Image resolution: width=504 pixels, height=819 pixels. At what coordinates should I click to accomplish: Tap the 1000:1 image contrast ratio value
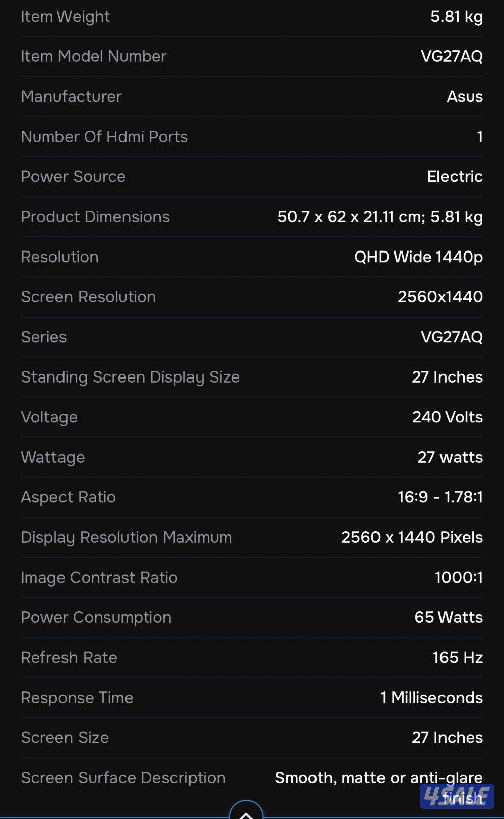pos(459,577)
